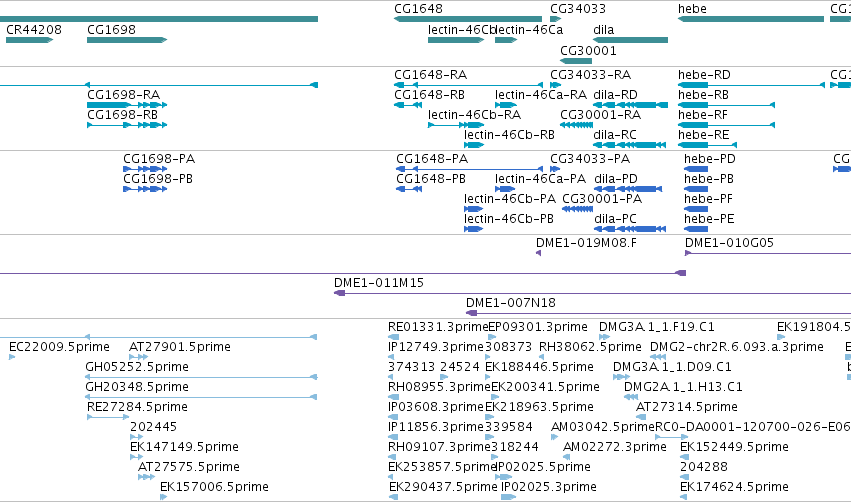
Task: Click protein CG1648-PB
Action: (x=409, y=189)
